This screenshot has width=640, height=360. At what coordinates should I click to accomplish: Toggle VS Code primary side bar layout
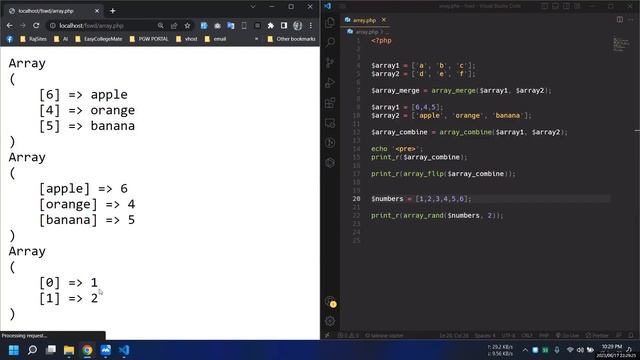544,6
